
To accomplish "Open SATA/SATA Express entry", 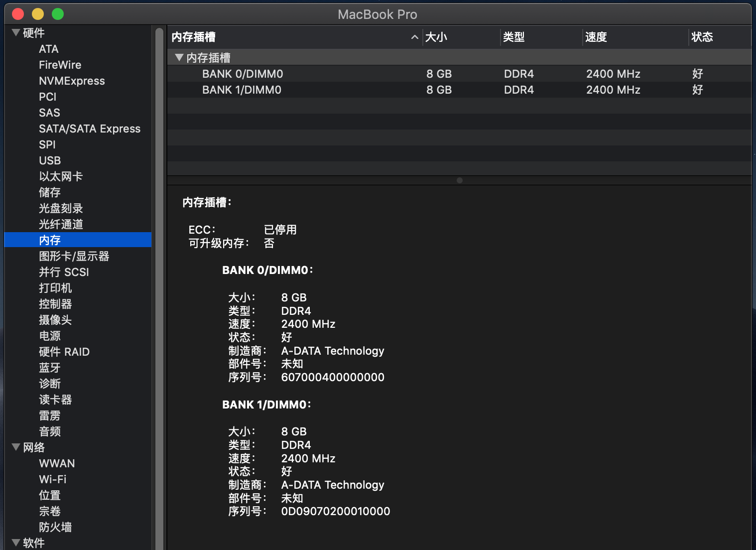I will pos(90,129).
